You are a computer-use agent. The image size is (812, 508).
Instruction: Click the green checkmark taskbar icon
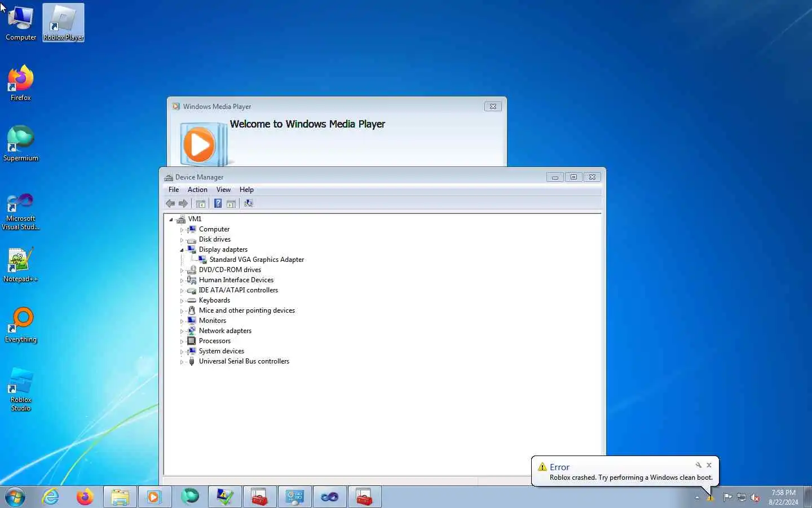[x=225, y=497]
